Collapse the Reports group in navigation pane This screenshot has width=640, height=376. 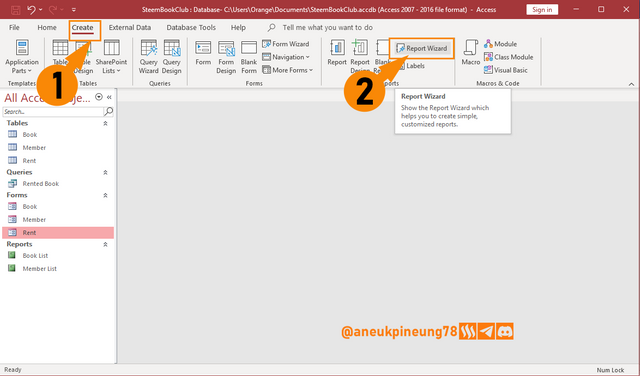[105, 244]
